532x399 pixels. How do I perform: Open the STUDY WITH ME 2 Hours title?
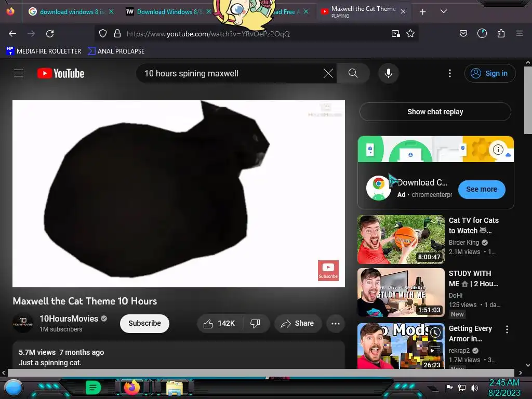coord(473,278)
